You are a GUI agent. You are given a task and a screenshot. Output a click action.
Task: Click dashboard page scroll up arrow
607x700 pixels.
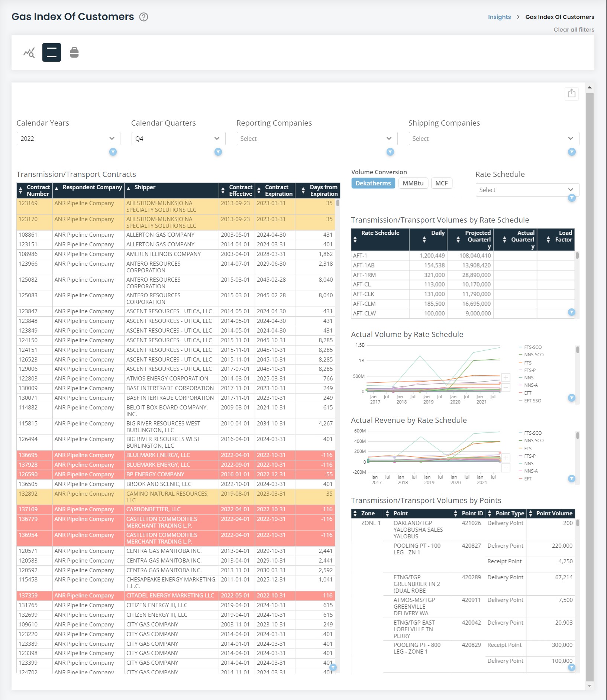[590, 88]
